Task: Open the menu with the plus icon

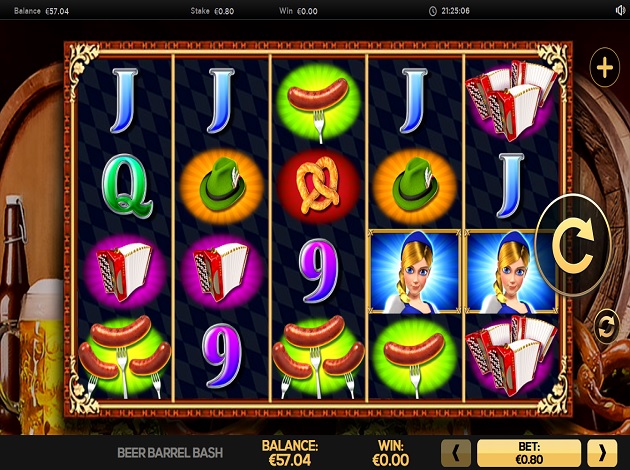Action: (x=605, y=67)
